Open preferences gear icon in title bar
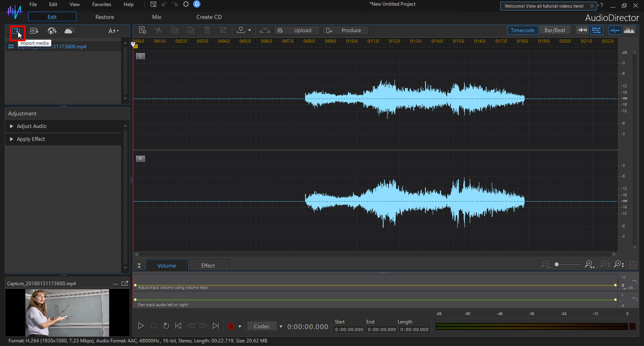Viewport: 644px width, 346px height. click(x=186, y=4)
